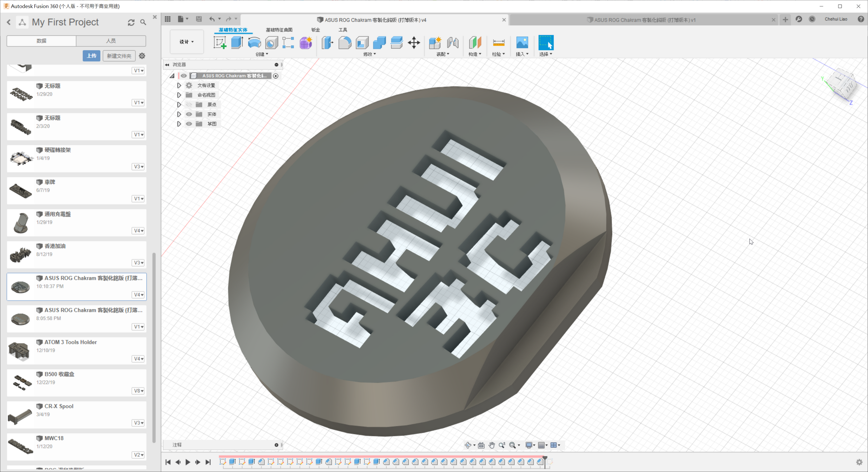The image size is (868, 472).
Task: Select the Move/Copy tool
Action: click(414, 43)
